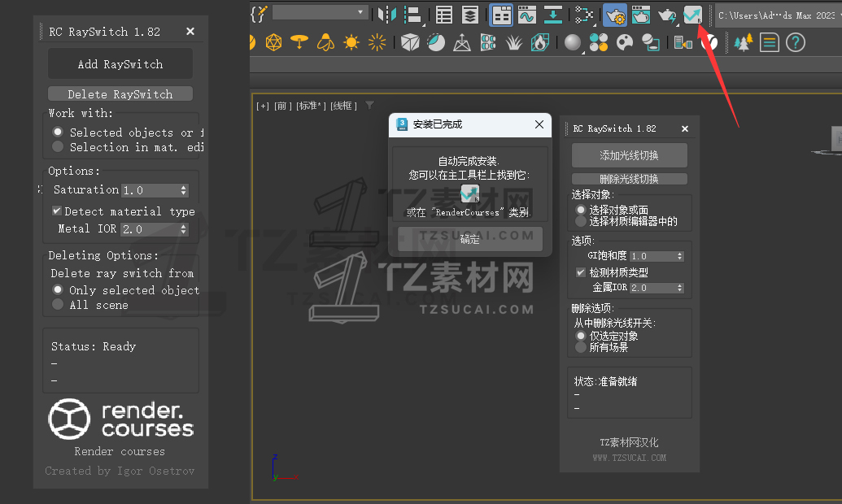
Task: Click the 'Render courses' link text
Action: [120, 451]
